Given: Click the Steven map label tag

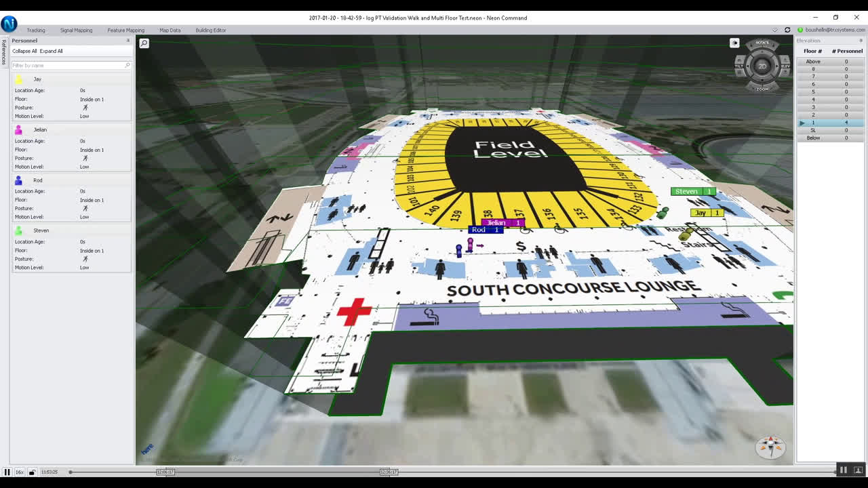Looking at the screenshot, I should 693,191.
